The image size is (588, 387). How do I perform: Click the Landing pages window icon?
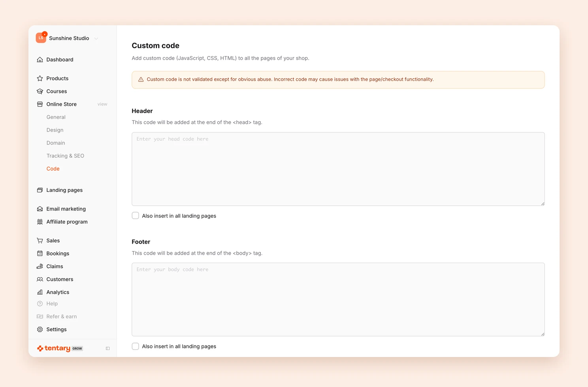click(x=40, y=190)
